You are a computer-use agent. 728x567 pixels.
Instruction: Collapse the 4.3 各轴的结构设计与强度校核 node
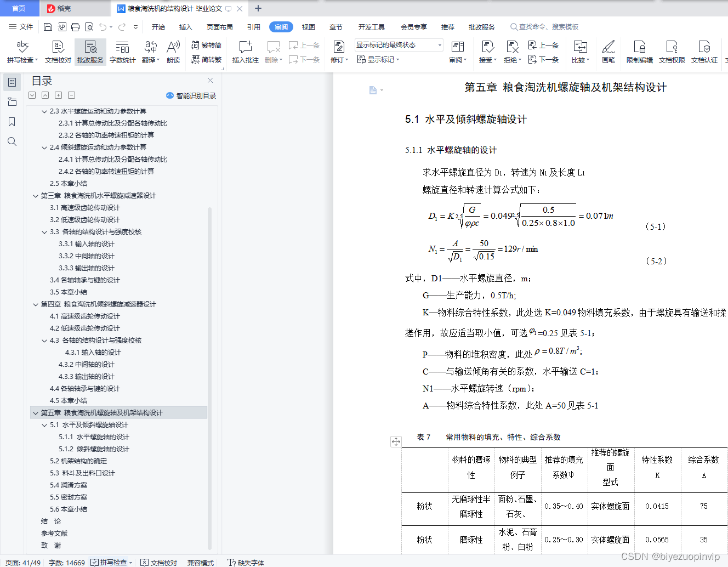pos(44,341)
